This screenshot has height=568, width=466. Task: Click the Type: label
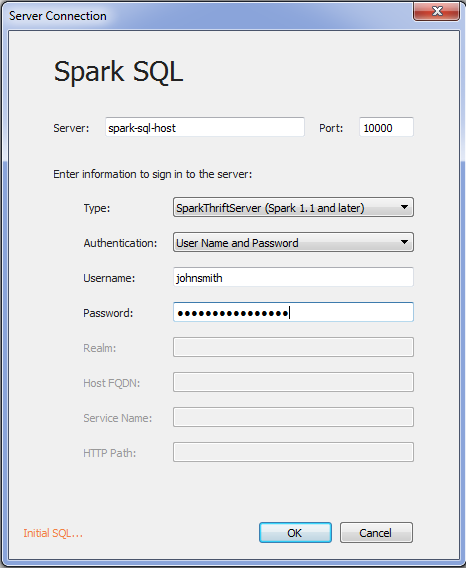(x=97, y=208)
